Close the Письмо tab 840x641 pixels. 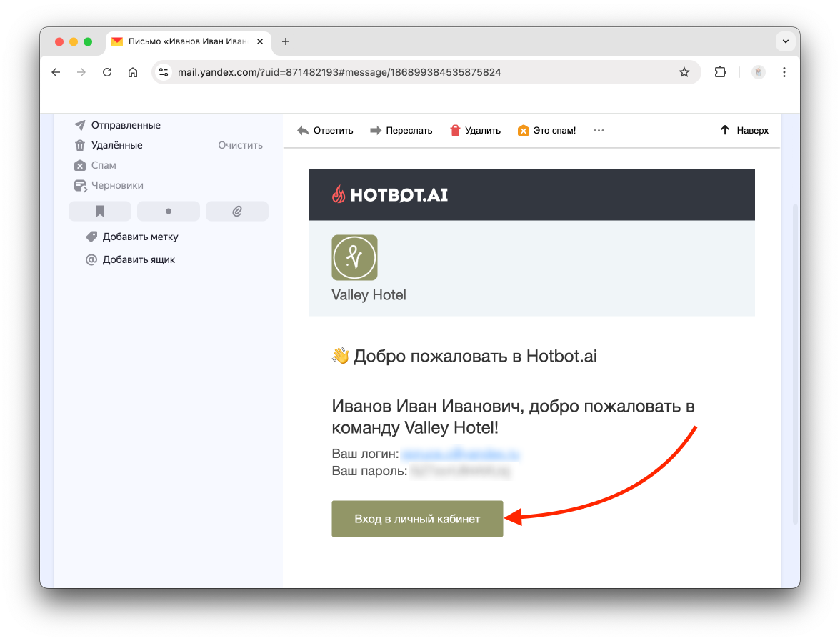260,41
